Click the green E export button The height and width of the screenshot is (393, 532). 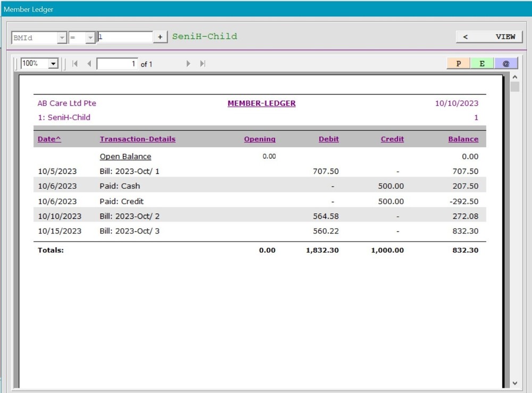pos(482,63)
